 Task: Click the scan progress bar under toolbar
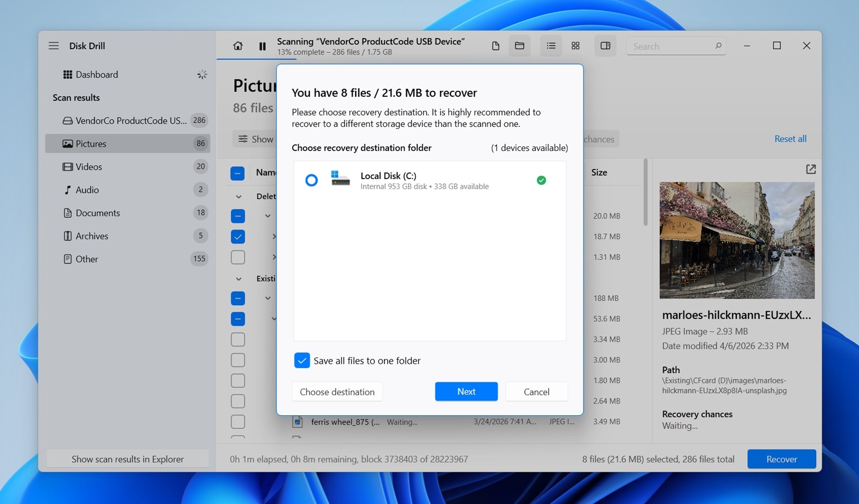click(256, 59)
